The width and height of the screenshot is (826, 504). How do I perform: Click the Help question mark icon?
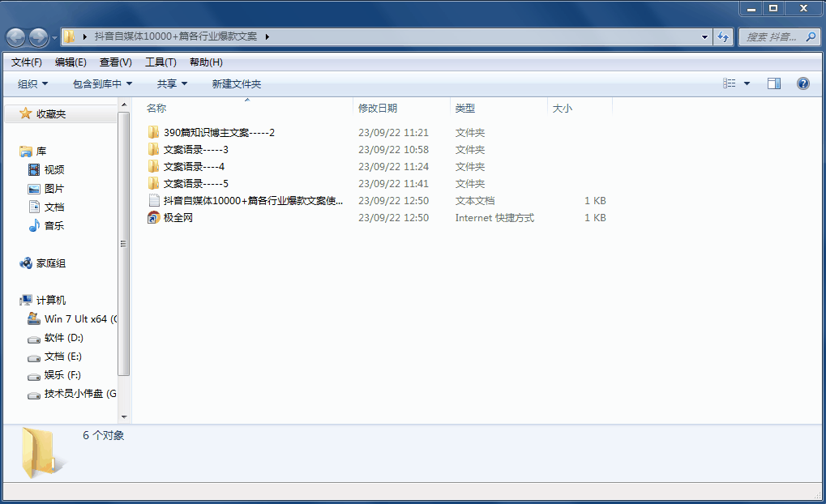pos(802,83)
